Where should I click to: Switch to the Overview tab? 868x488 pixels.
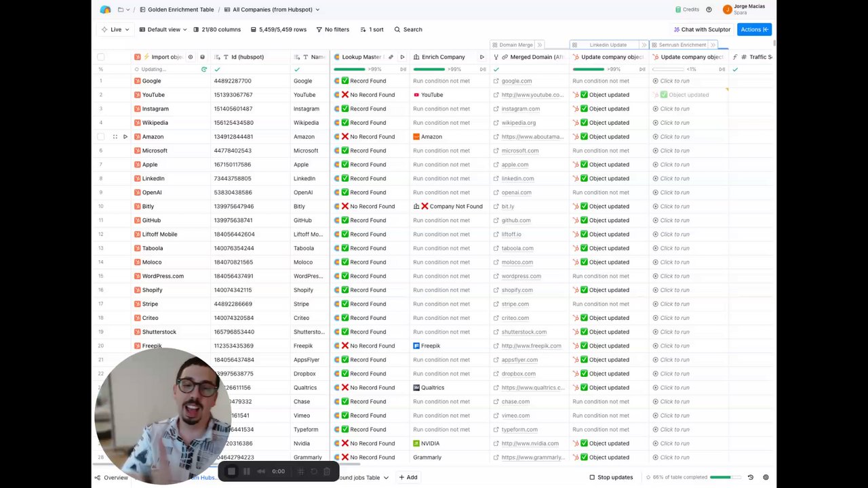[x=112, y=478]
